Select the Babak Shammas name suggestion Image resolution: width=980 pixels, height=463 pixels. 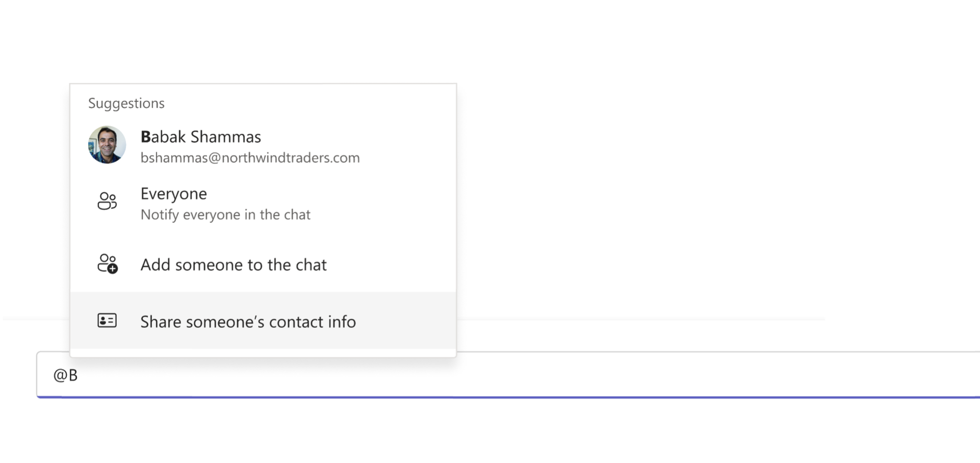201,137
